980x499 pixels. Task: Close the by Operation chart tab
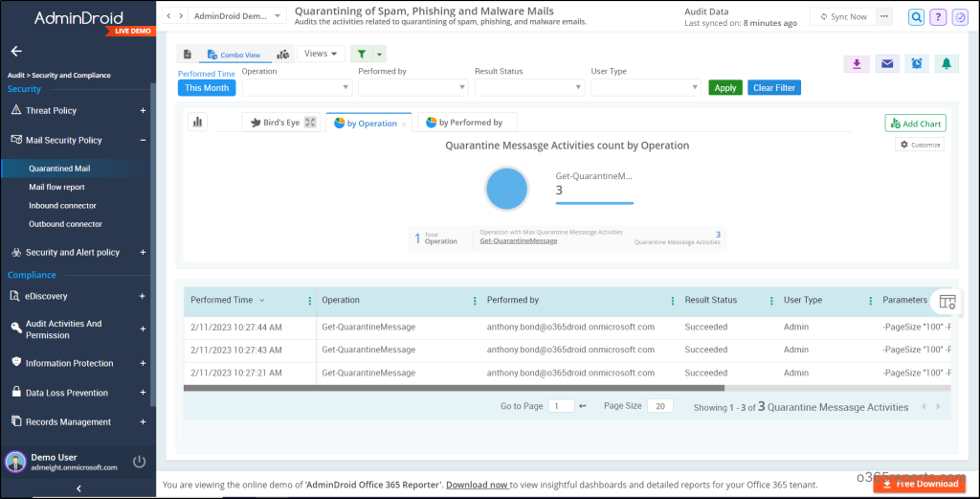coord(404,125)
